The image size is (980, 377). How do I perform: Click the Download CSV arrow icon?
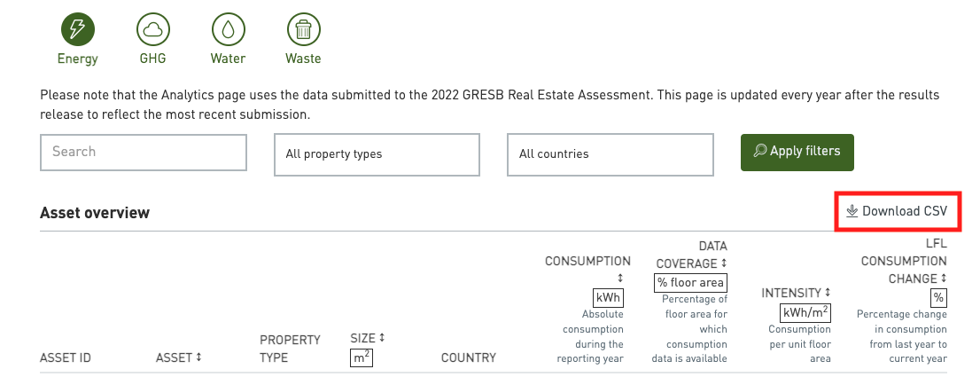(x=852, y=211)
